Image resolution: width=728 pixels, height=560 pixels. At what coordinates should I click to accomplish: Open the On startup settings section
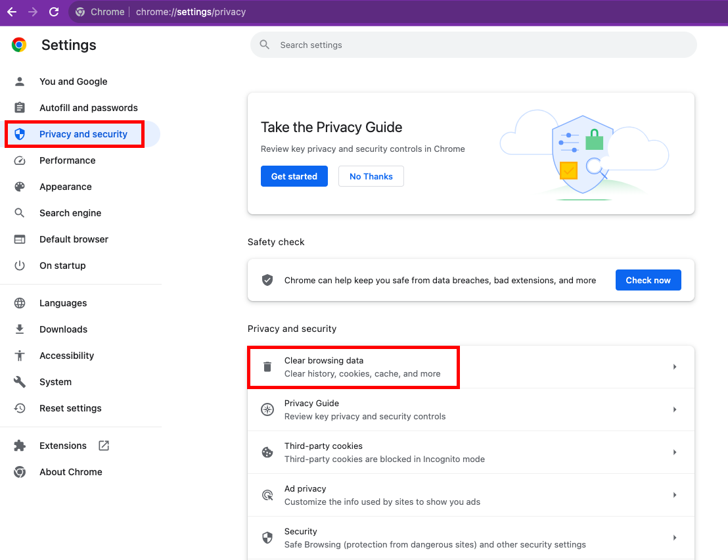click(62, 266)
